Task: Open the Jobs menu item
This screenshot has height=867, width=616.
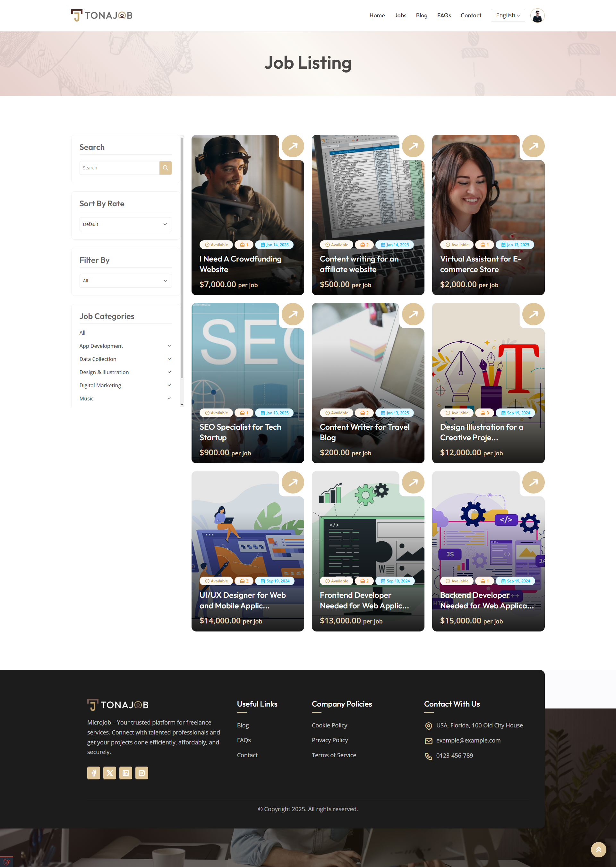Action: (400, 15)
